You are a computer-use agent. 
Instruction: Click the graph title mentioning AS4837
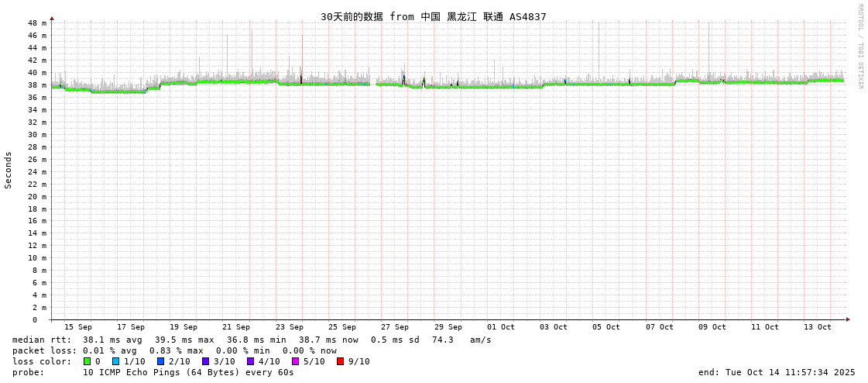click(x=433, y=16)
